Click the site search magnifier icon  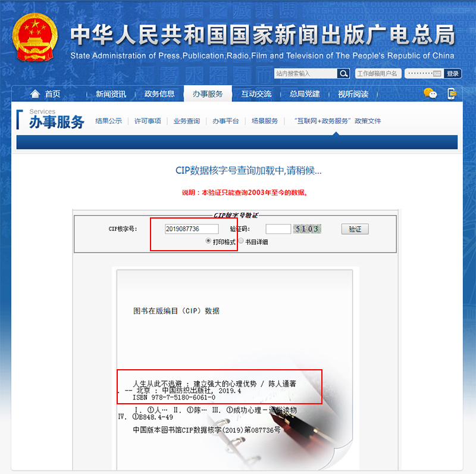pos(343,73)
